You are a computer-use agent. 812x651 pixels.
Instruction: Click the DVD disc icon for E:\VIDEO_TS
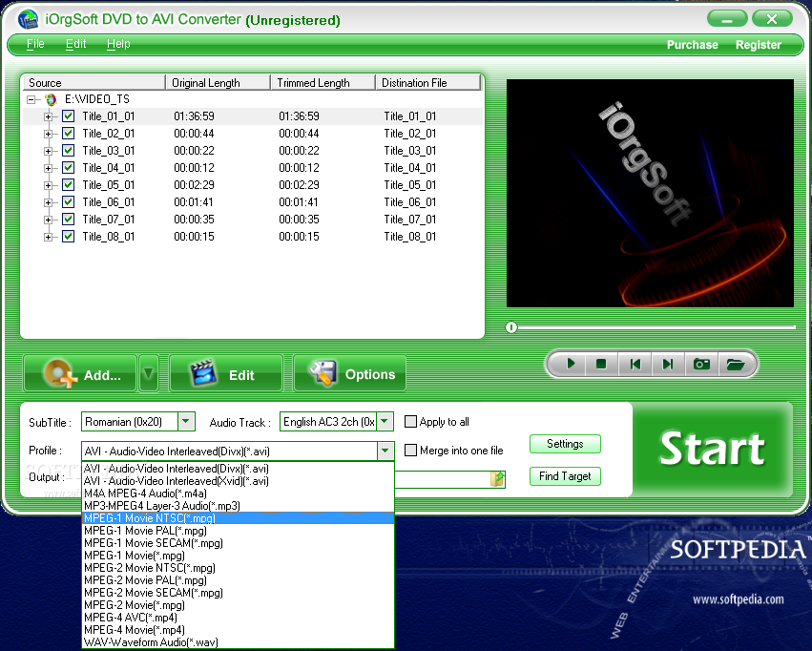point(51,99)
